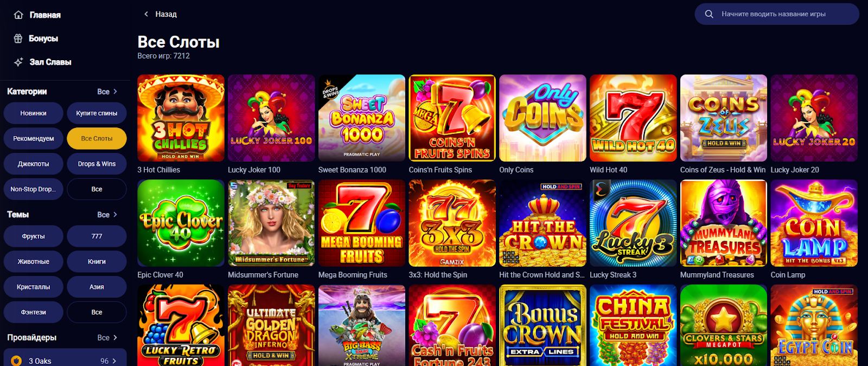Choose the Купите спины category button

pos(97,113)
